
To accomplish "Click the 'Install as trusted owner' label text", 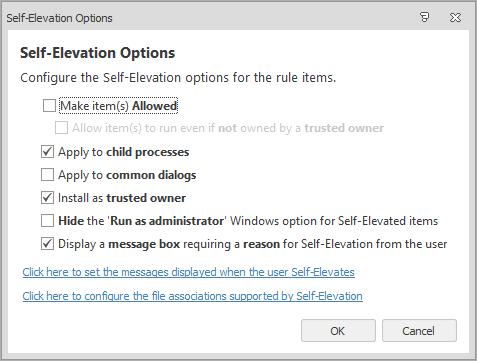I will (x=122, y=198).
